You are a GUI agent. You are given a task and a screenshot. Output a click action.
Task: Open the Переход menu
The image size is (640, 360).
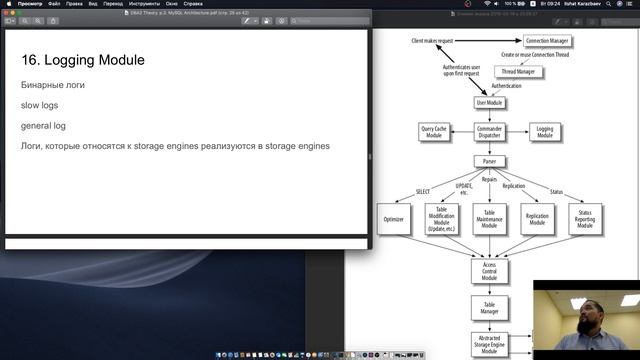coord(113,4)
